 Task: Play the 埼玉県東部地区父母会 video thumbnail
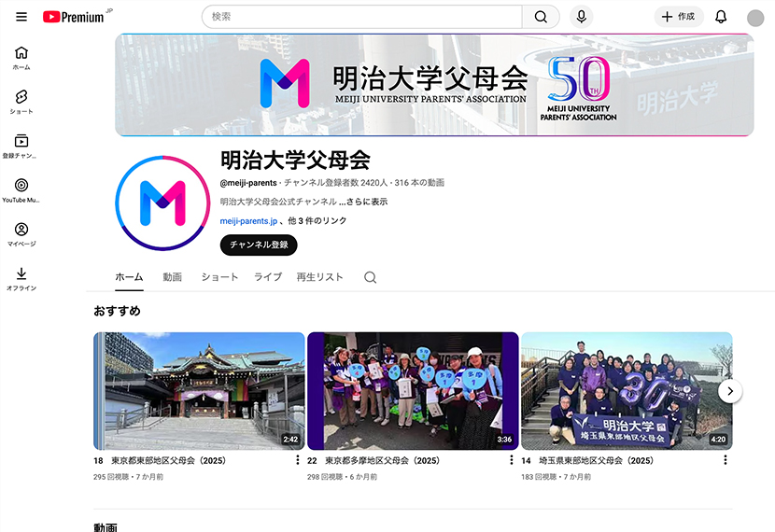(626, 391)
